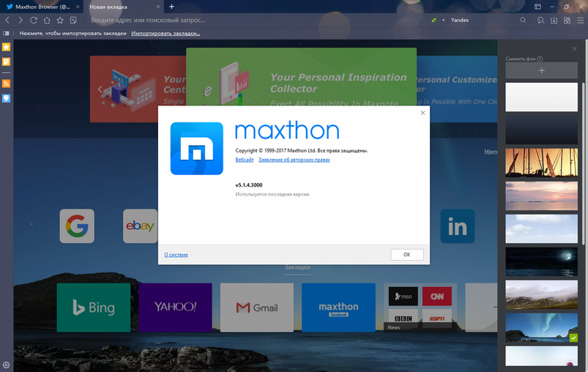Reload the page with refresh icon
588x372 pixels.
[x=34, y=21]
